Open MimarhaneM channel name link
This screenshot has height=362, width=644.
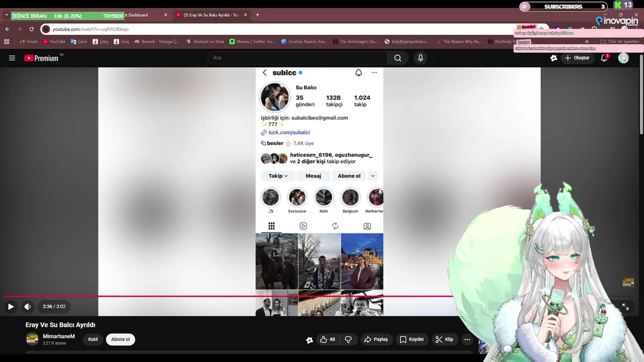point(59,336)
